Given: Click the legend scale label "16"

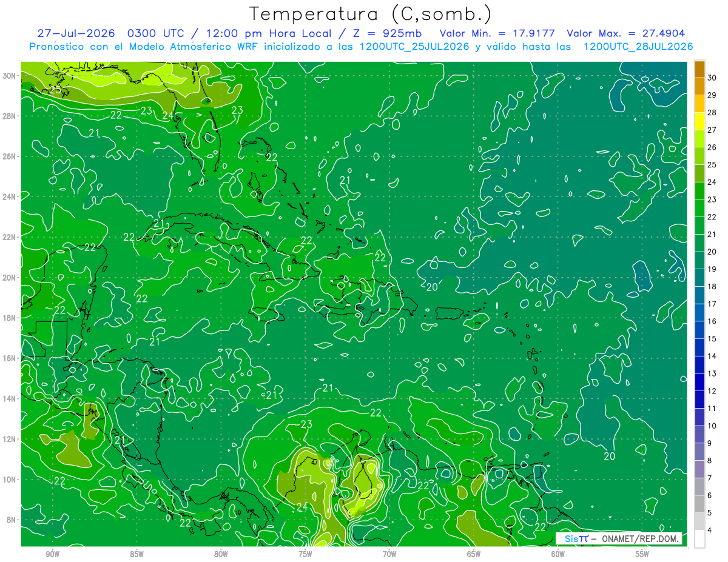Looking at the screenshot, I should click(x=712, y=321).
